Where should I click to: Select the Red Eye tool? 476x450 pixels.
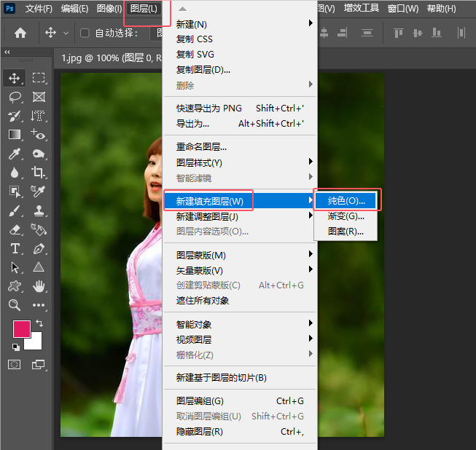39,135
